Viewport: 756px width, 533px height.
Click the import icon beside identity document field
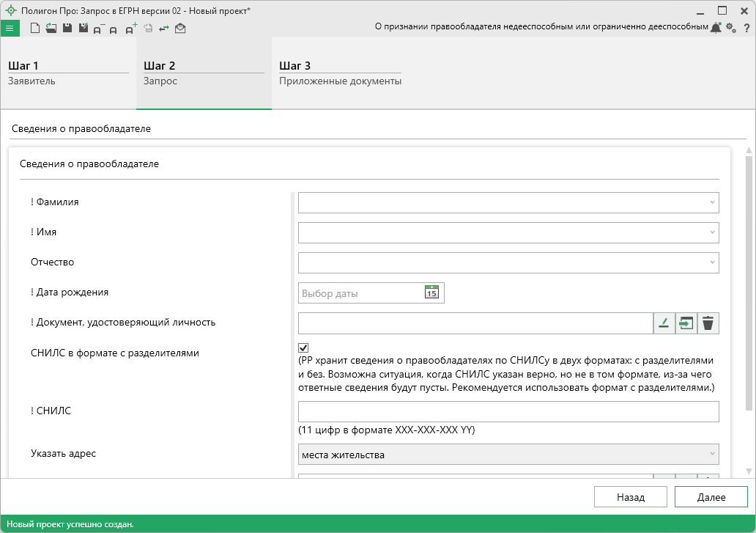[x=686, y=323]
